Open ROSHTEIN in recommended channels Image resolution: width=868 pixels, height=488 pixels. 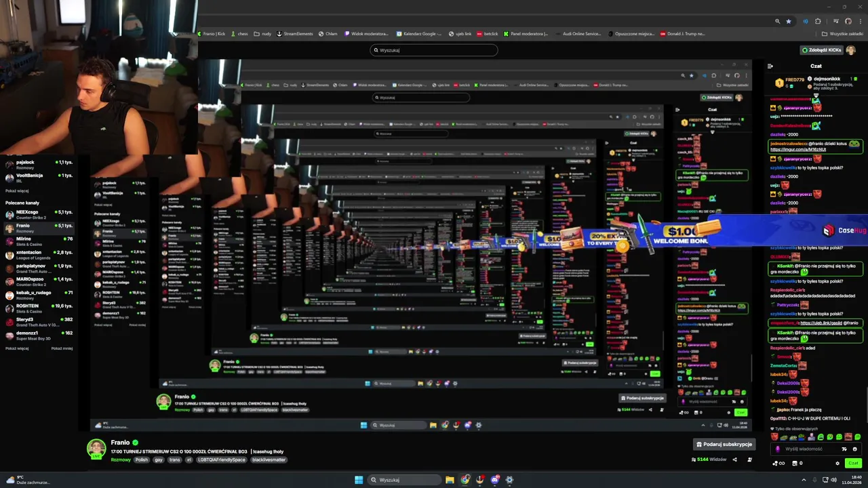pos(41,308)
